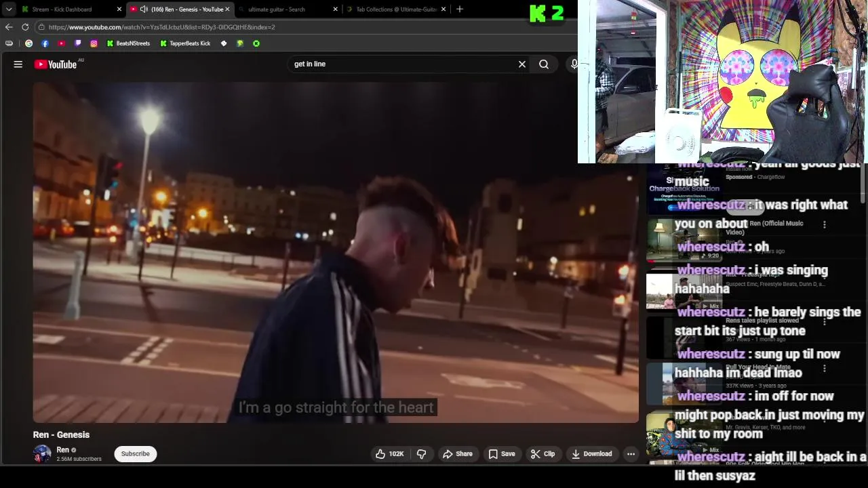Viewport: 868px width, 488px height.
Task: Open the Instagram bookmark icon
Action: (94, 43)
